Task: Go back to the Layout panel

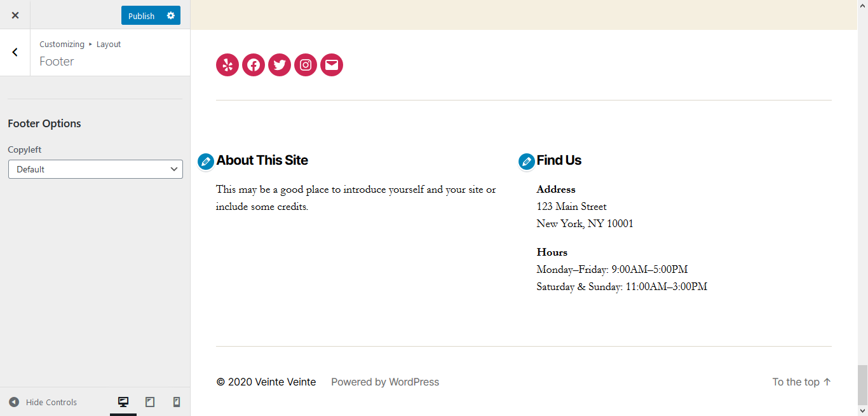Action: 15,52
